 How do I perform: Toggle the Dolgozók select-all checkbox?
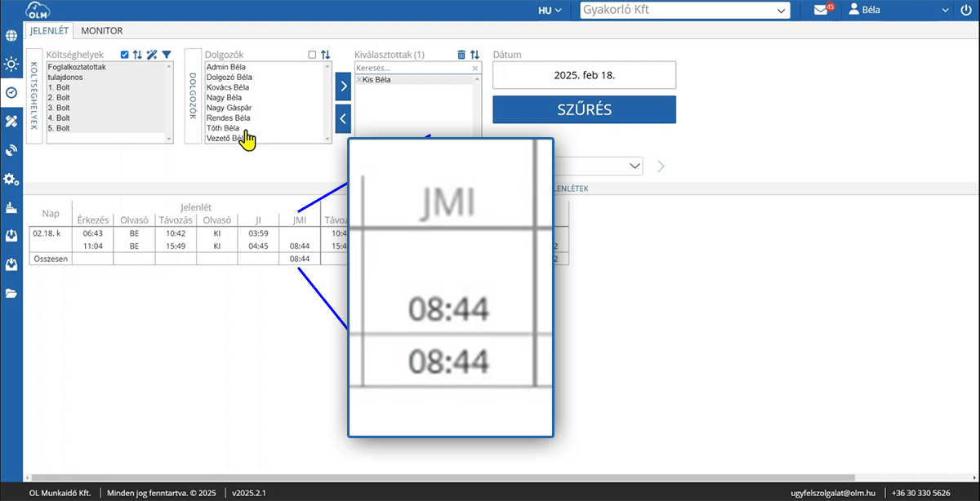point(312,55)
